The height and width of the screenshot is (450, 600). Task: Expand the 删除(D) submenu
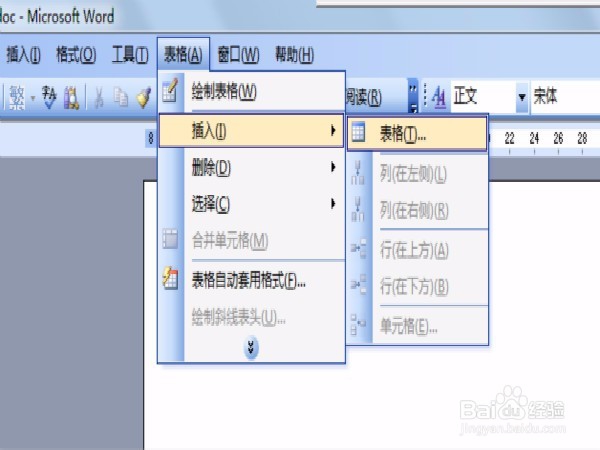click(x=251, y=168)
